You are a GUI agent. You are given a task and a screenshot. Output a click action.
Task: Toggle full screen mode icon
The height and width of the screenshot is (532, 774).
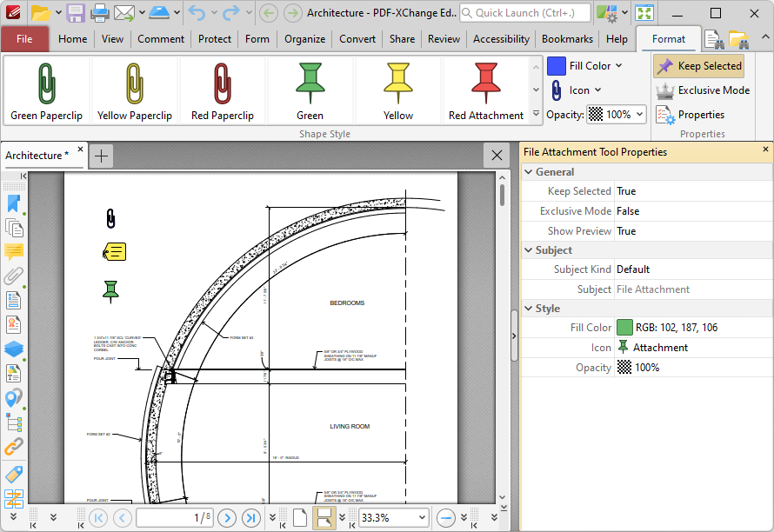coord(644,13)
